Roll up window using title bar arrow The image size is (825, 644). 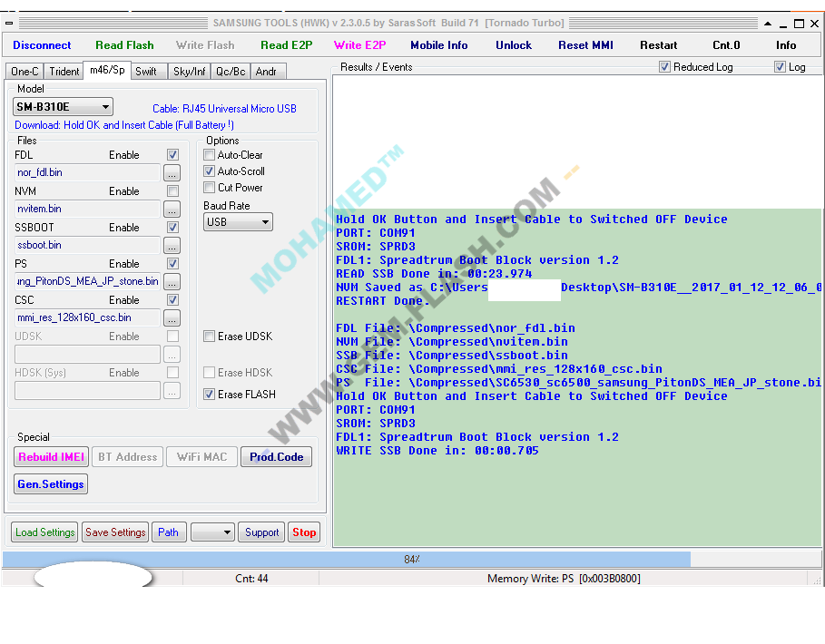pyautogui.click(x=768, y=24)
